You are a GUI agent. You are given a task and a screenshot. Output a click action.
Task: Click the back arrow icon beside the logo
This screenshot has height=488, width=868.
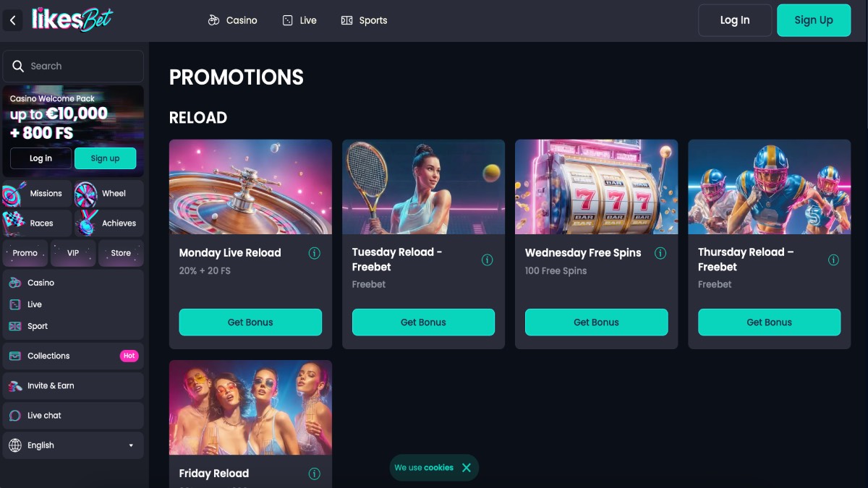click(12, 21)
